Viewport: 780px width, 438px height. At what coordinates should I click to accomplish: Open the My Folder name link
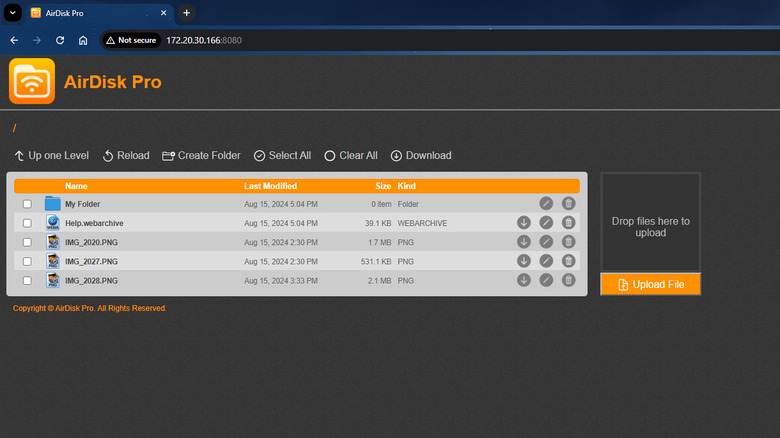[83, 204]
